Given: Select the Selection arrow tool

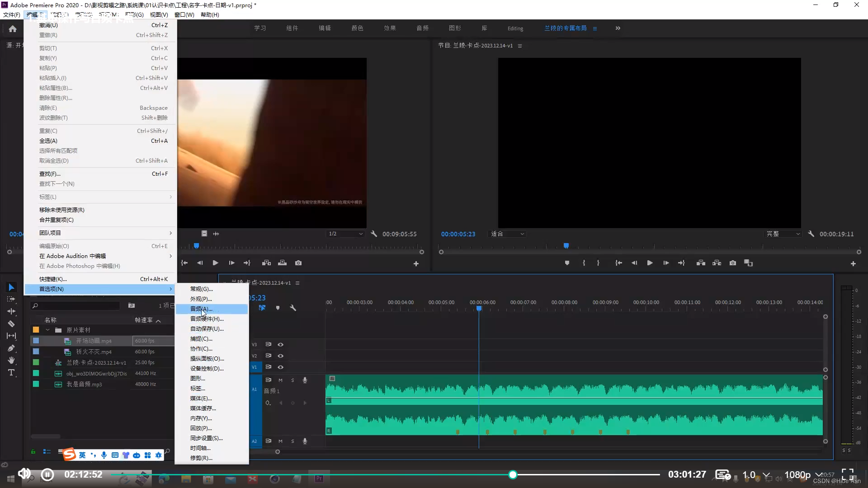Looking at the screenshot, I should 11,287.
